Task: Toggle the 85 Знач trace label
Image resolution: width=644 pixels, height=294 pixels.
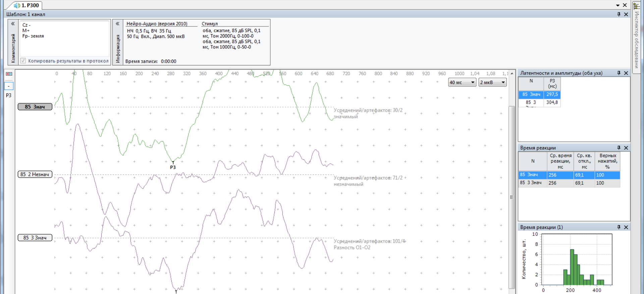Action: click(x=35, y=107)
